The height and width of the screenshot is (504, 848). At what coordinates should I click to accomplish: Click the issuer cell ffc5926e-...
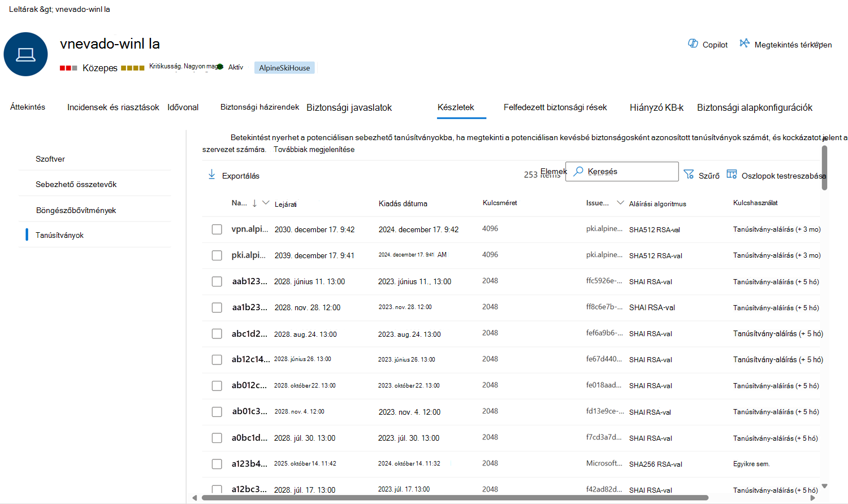pos(604,280)
